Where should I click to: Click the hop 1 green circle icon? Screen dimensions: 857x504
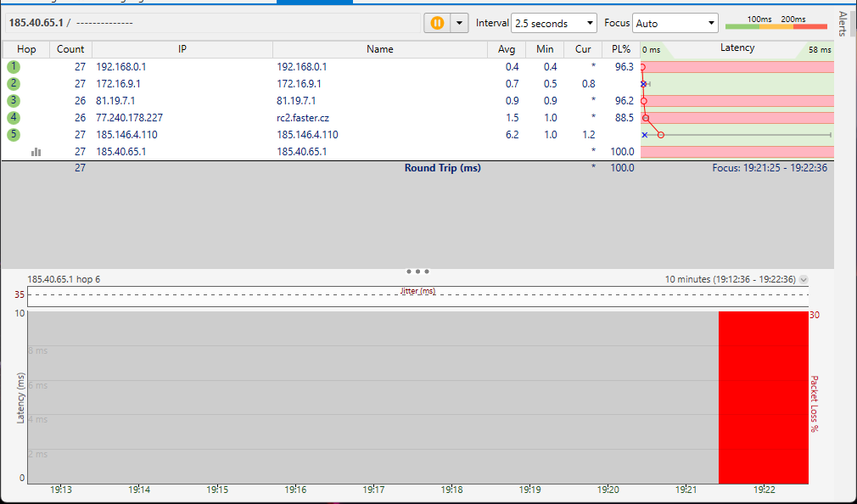[14, 66]
